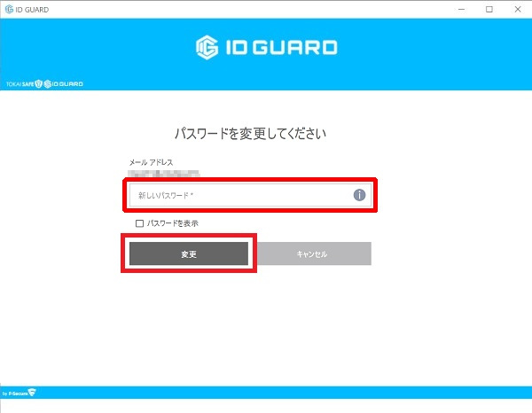
Task: Click the ID GUARD logo in header
Action: pyautogui.click(x=266, y=48)
